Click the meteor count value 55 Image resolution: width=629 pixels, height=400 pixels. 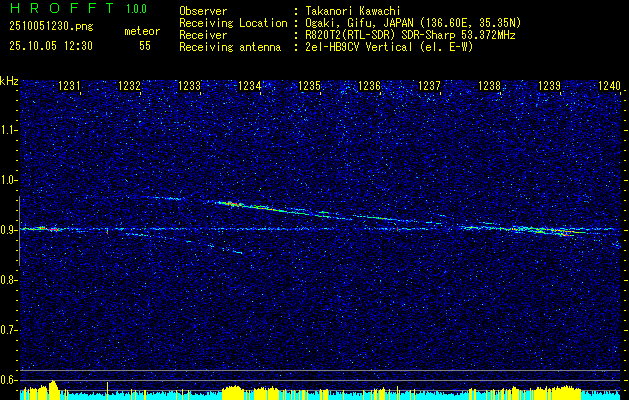145,46
